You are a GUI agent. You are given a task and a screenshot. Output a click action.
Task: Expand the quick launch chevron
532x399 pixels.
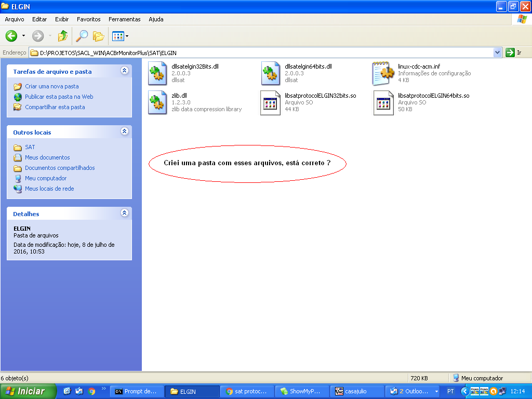tap(103, 389)
